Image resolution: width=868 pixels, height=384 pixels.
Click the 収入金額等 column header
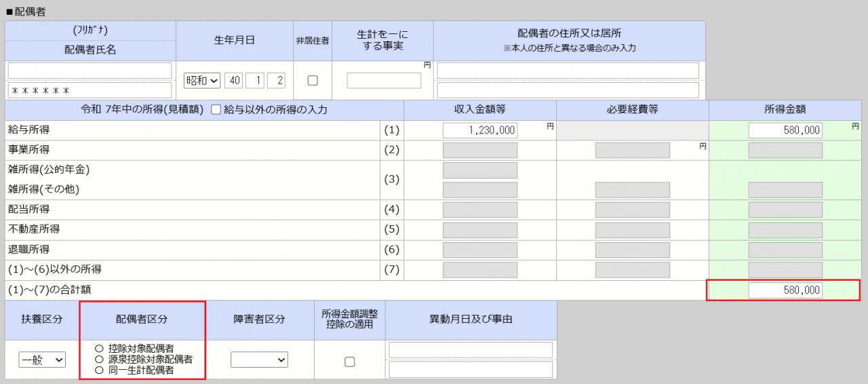480,110
